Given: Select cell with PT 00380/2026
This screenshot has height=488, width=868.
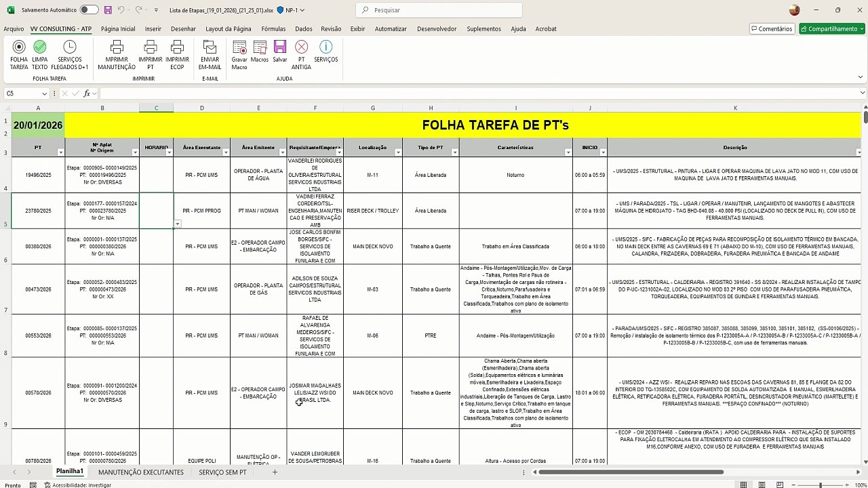Looking at the screenshot, I should (x=38, y=247).
